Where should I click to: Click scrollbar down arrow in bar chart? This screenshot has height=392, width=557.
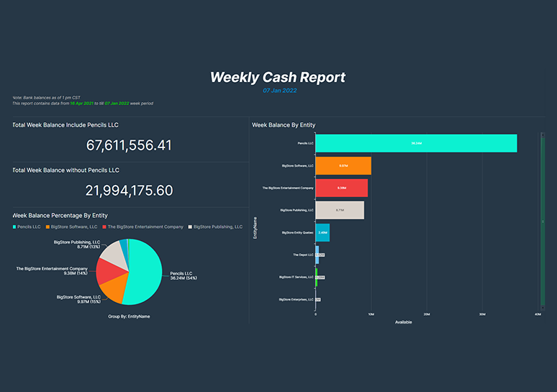point(543,310)
